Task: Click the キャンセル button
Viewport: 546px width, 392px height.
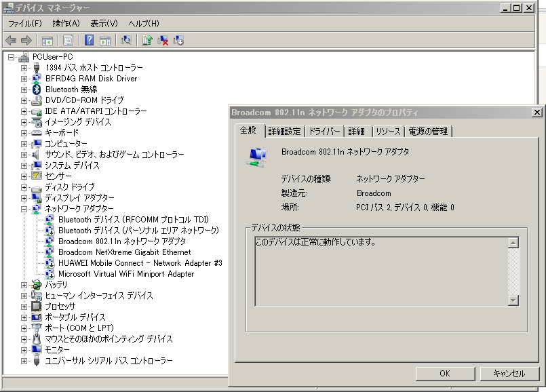Action: click(x=509, y=374)
